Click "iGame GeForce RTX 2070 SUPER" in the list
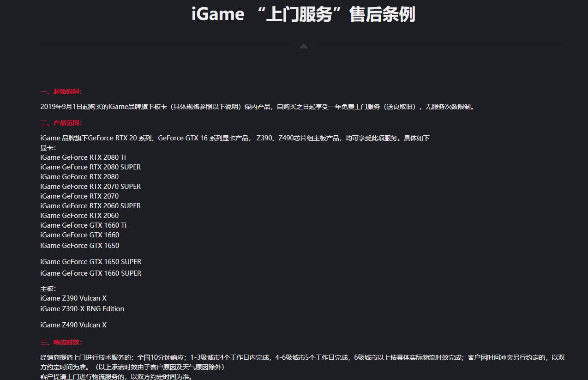Screen dimensions: 588x380 point(90,186)
